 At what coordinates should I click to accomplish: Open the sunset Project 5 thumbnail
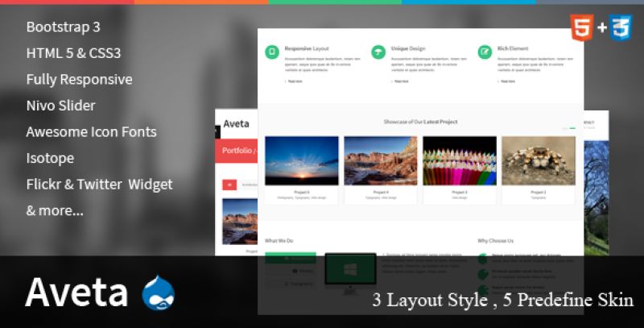tap(301, 160)
